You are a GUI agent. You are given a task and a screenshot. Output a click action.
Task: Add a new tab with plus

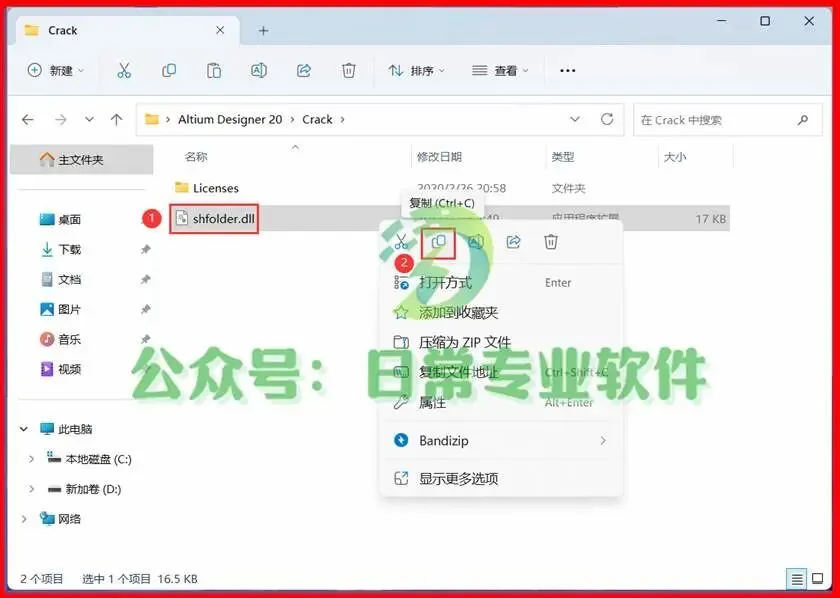tap(263, 31)
